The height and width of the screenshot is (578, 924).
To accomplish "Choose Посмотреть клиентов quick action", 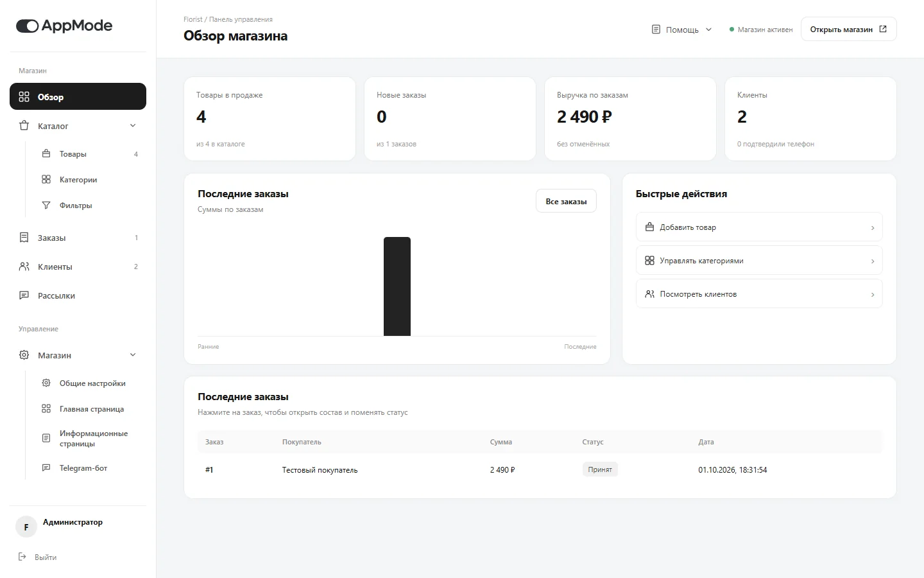I will 759,294.
